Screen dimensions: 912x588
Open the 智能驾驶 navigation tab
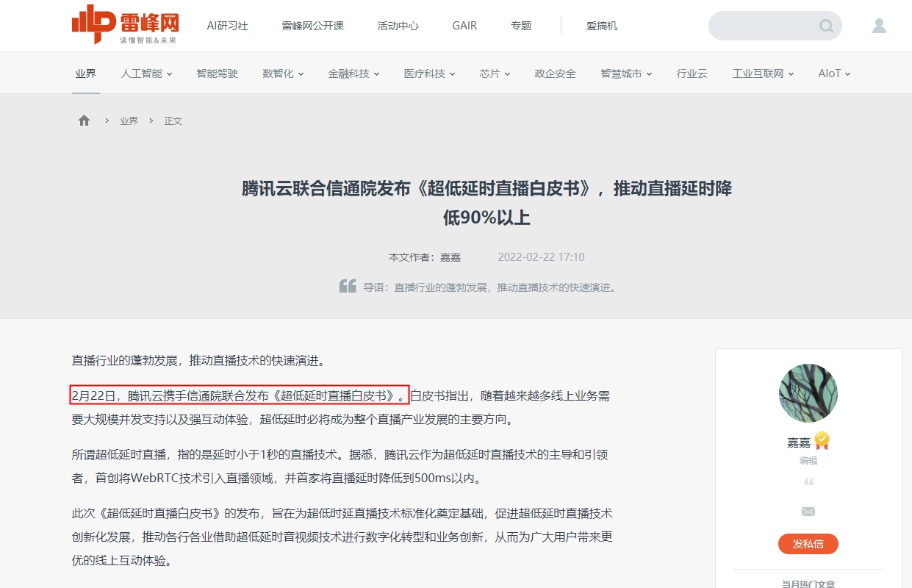point(217,73)
